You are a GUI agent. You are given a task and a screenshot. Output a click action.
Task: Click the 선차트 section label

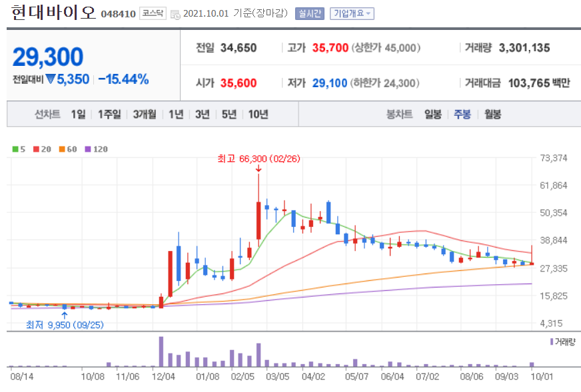(x=47, y=114)
